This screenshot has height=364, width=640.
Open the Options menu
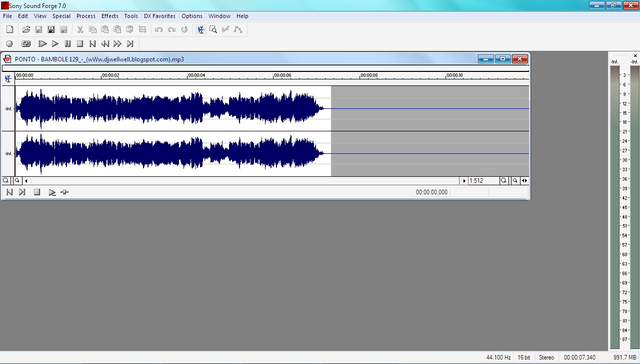pyautogui.click(x=192, y=16)
